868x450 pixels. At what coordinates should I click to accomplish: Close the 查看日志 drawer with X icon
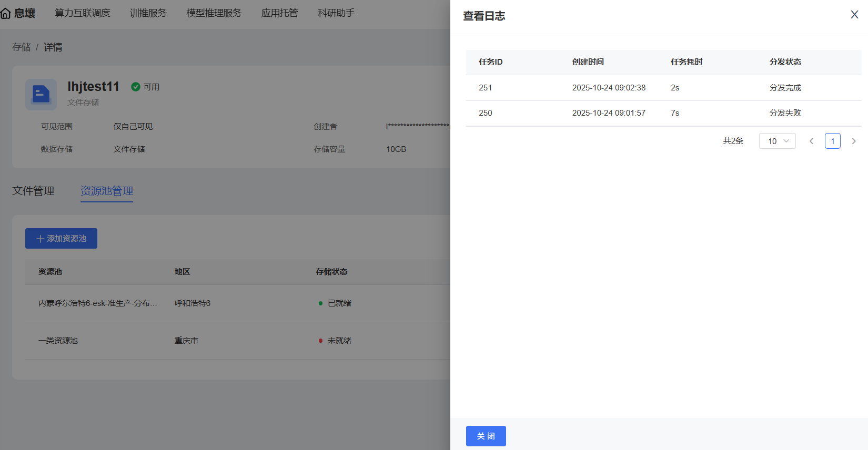click(x=854, y=15)
